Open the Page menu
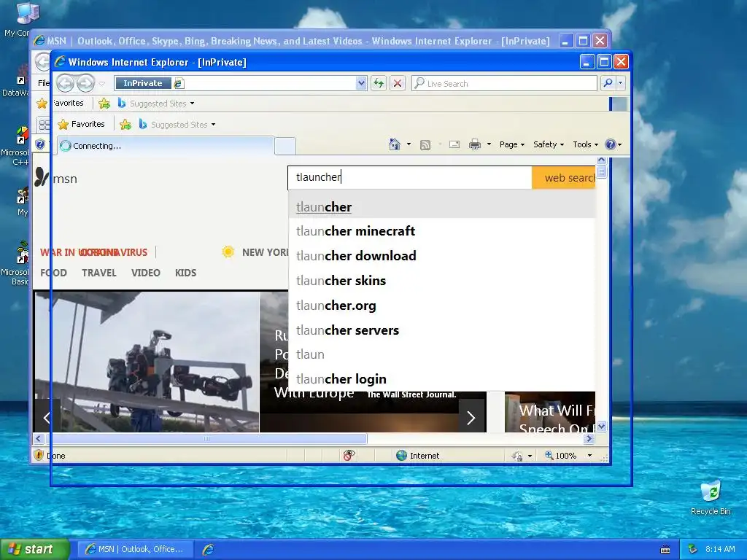Viewport: 747px width, 560px height. (x=511, y=144)
